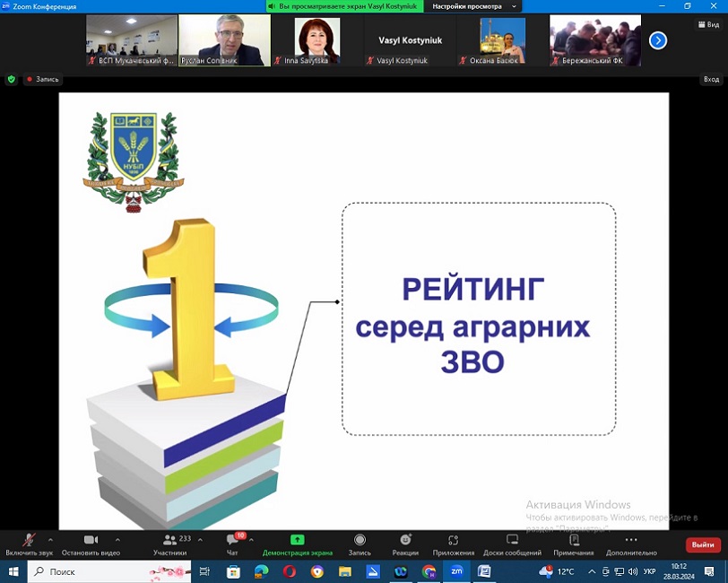Show hidden system tray icons arrow
728x583 pixels.
coord(592,571)
